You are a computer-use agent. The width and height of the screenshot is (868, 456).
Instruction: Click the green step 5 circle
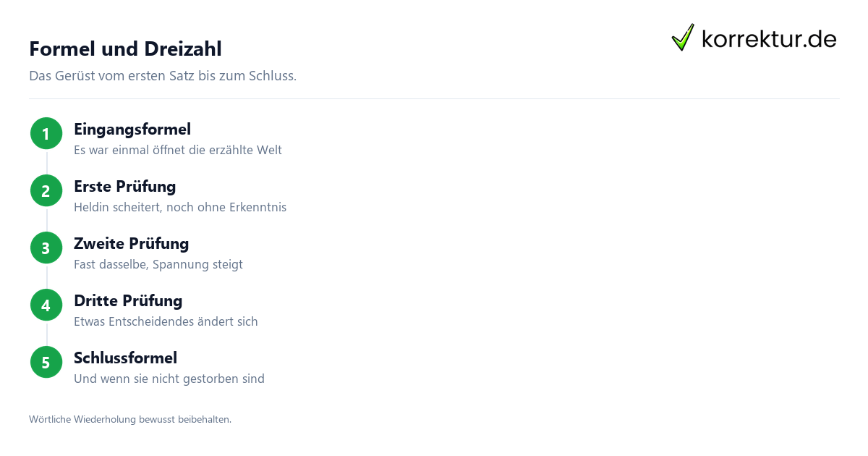click(x=46, y=362)
